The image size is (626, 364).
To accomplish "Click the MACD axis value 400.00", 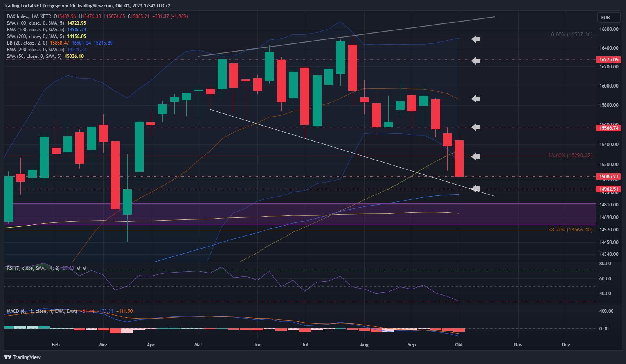I will 606,311.
